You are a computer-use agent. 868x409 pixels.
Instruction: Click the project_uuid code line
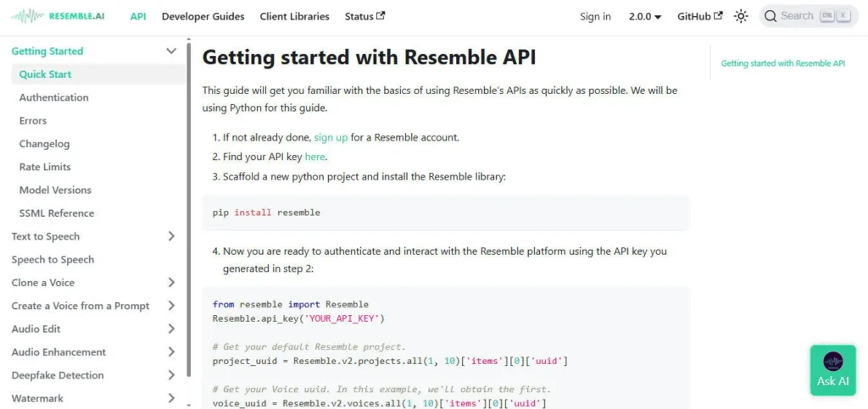click(x=390, y=362)
